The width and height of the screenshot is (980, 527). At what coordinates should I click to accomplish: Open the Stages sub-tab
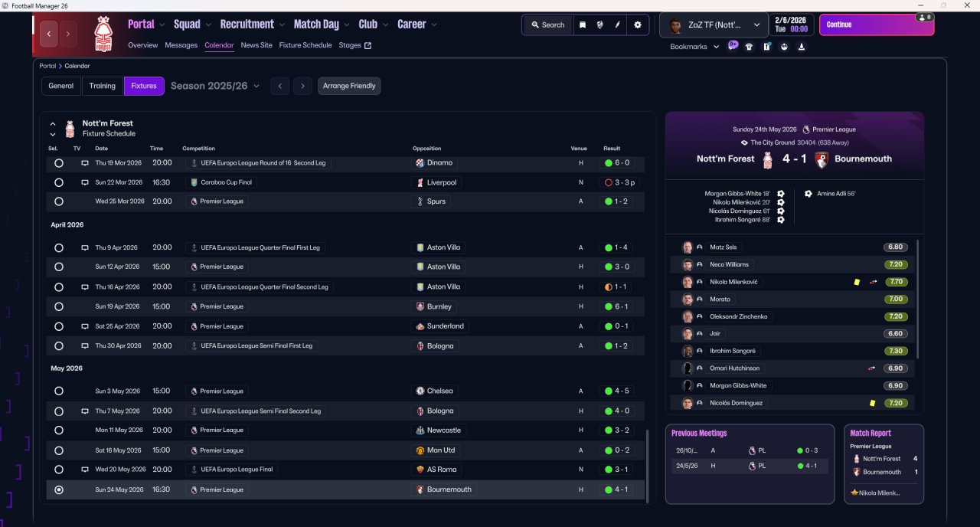point(354,45)
